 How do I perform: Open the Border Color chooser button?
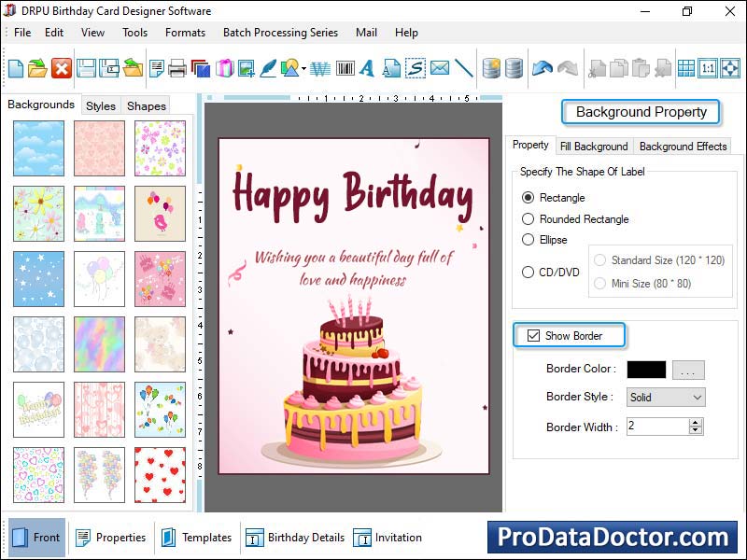pos(688,370)
